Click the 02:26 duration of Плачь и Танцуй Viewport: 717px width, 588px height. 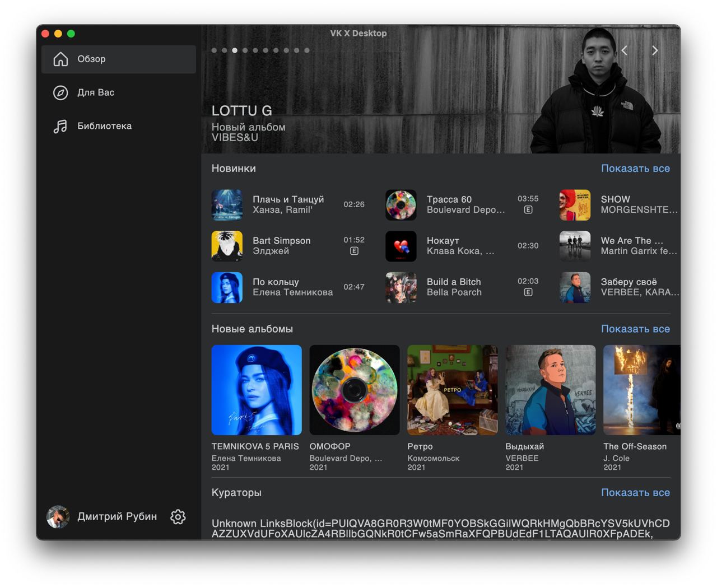point(354,204)
